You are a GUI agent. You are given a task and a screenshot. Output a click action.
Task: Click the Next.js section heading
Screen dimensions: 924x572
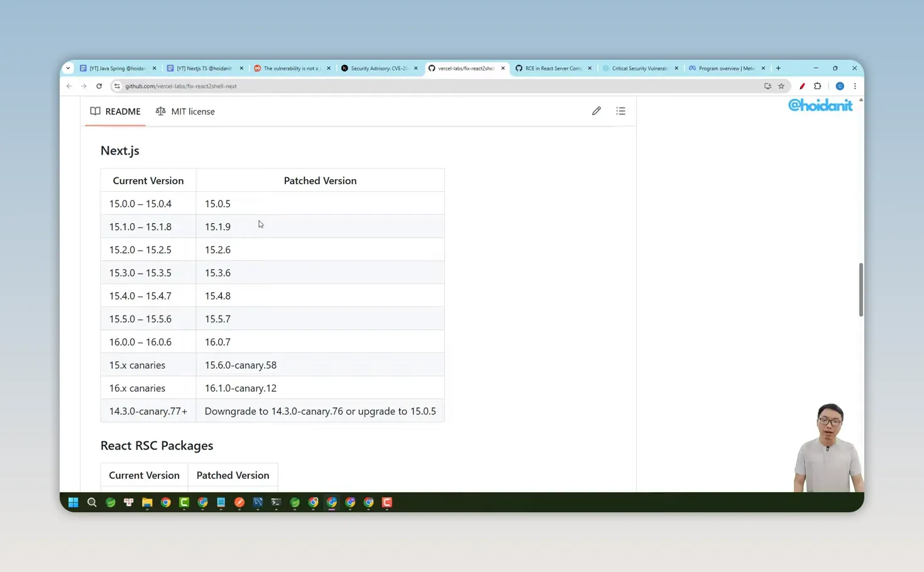tap(120, 151)
